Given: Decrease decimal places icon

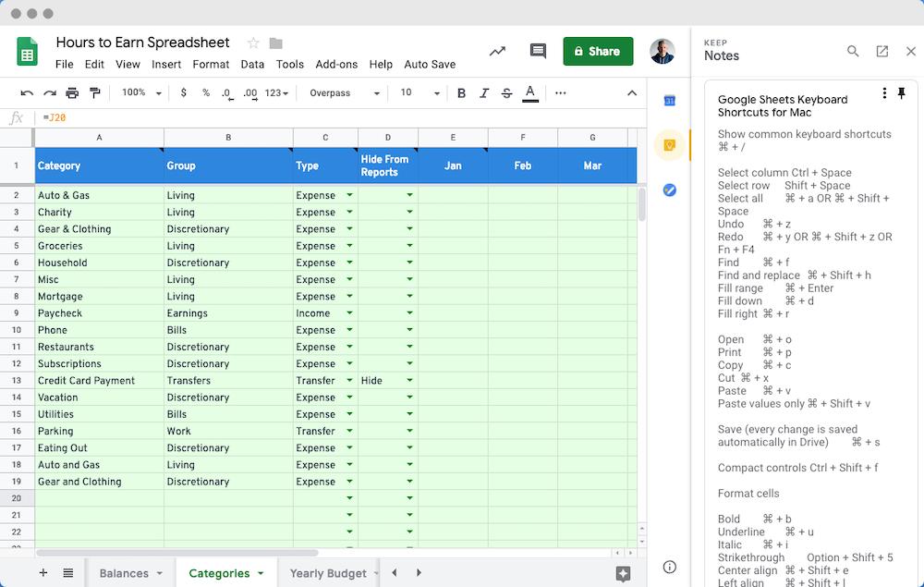Looking at the screenshot, I should tap(227, 93).
